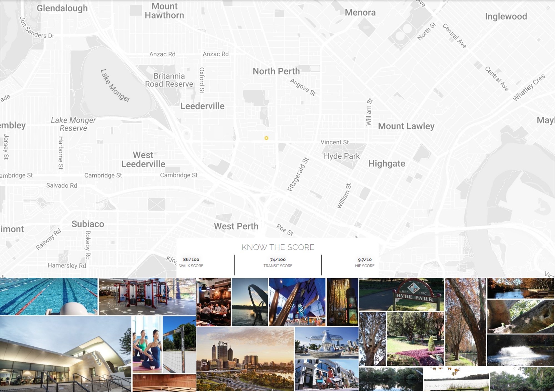Open the restaurant diners photo
The width and height of the screenshot is (555, 392).
(x=213, y=302)
